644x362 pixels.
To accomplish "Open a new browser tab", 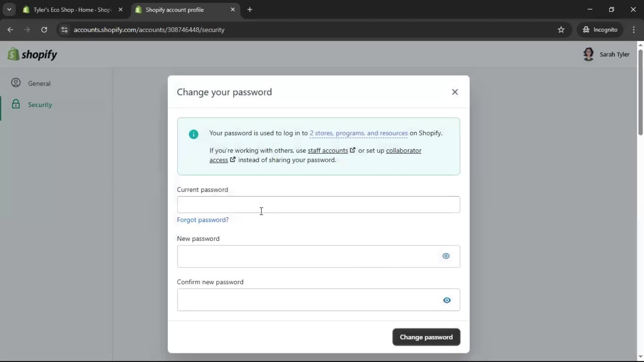I will point(250,9).
